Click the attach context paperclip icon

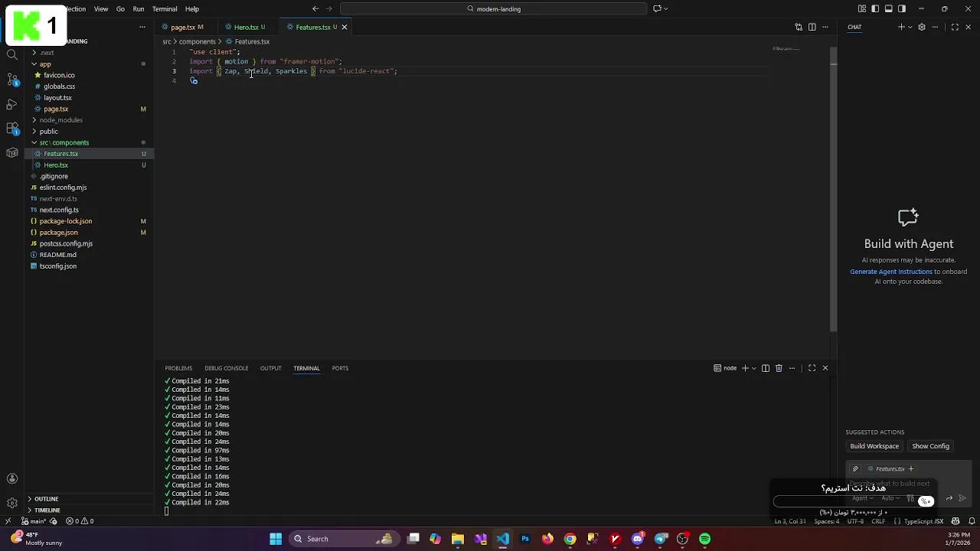tap(855, 469)
